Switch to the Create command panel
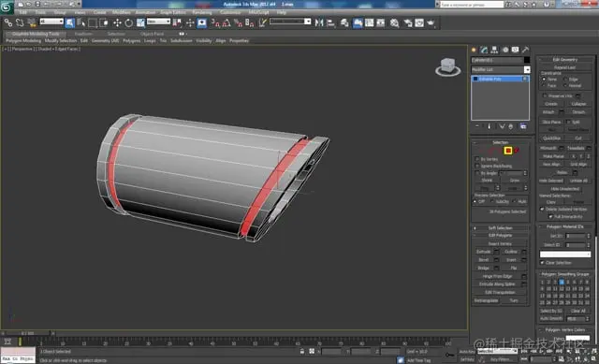The width and height of the screenshot is (599, 364). (x=475, y=50)
